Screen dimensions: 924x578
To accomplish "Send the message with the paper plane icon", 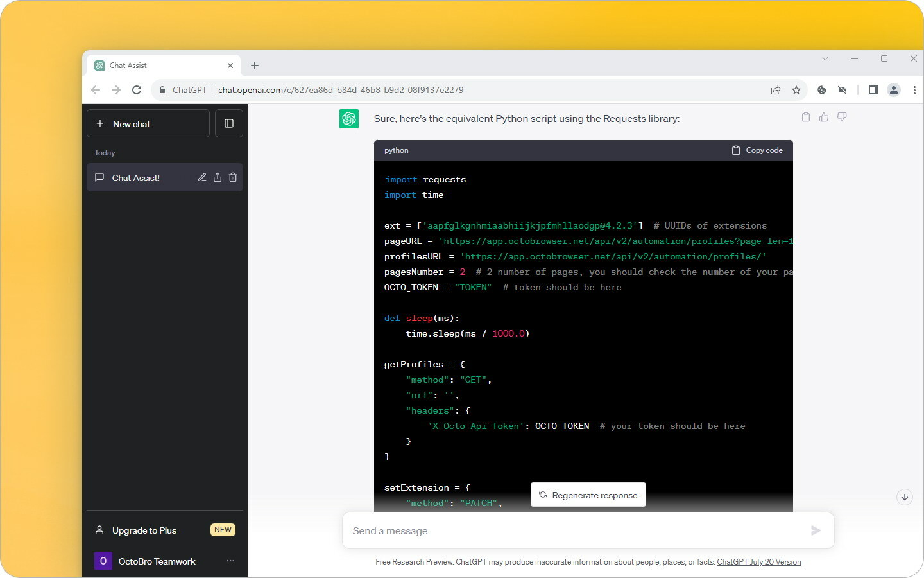I will pos(816,530).
